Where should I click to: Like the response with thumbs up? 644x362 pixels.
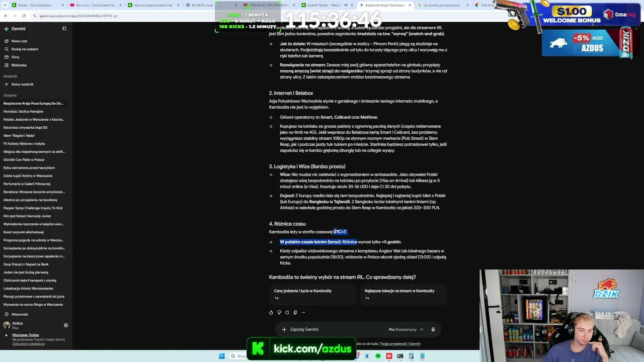(x=271, y=313)
